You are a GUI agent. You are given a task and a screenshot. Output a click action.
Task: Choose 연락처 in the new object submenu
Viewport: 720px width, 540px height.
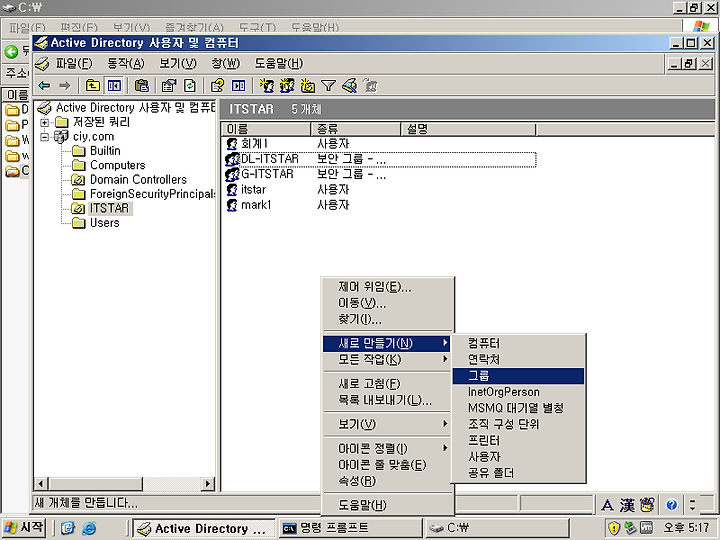tap(518, 360)
